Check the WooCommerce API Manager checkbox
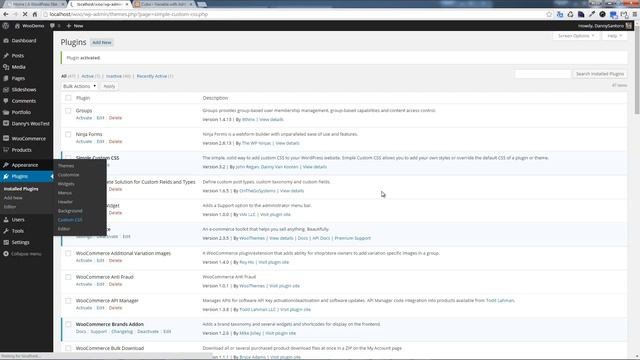 [68, 301]
